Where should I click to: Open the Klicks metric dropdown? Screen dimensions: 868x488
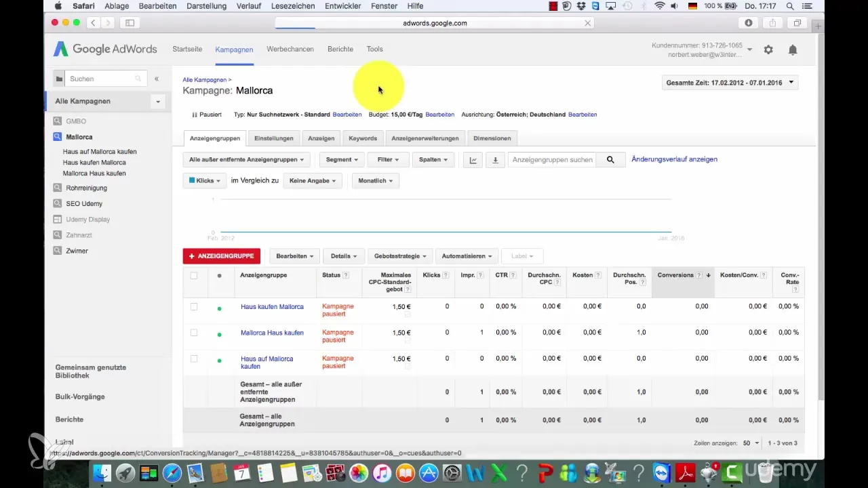tap(205, 181)
